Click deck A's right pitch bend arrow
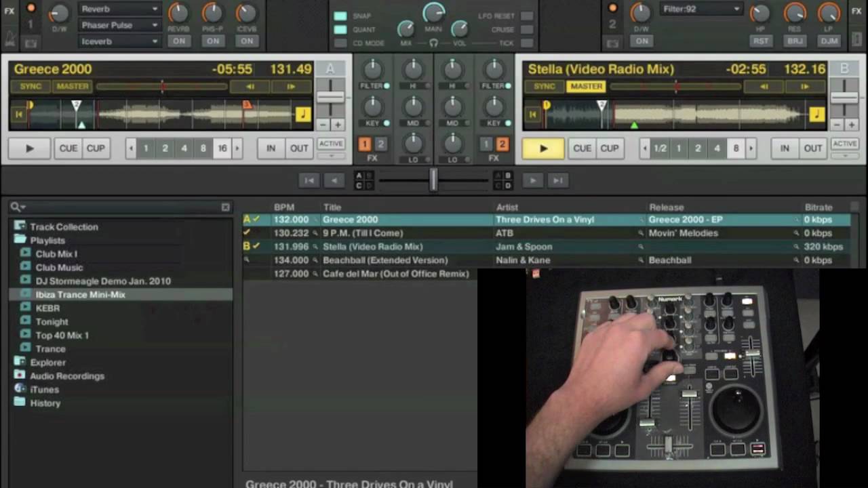This screenshot has height=488, width=868. (291, 87)
